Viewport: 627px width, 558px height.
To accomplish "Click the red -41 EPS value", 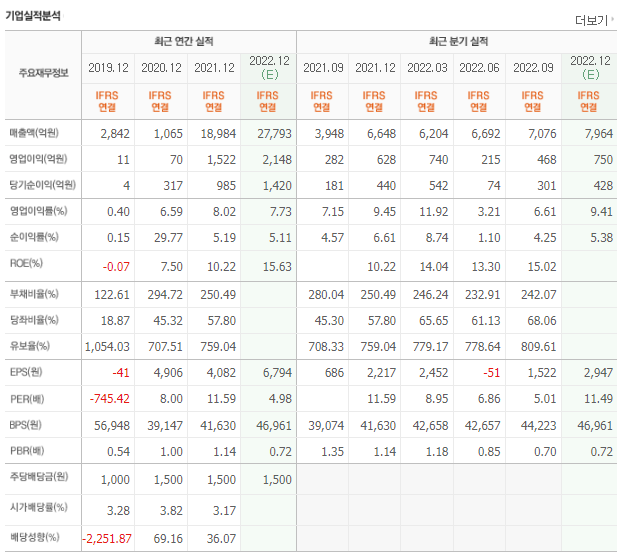I will point(121,373).
